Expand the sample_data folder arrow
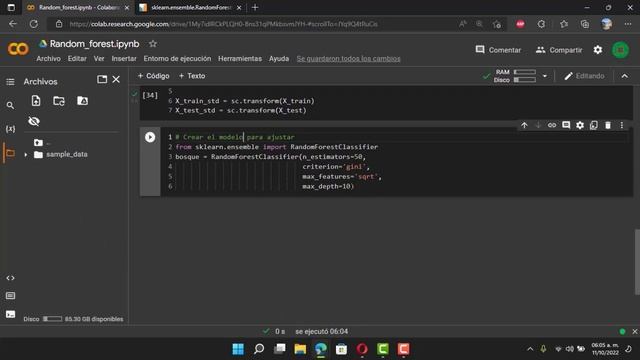This screenshot has height=360, width=640. pos(26,155)
